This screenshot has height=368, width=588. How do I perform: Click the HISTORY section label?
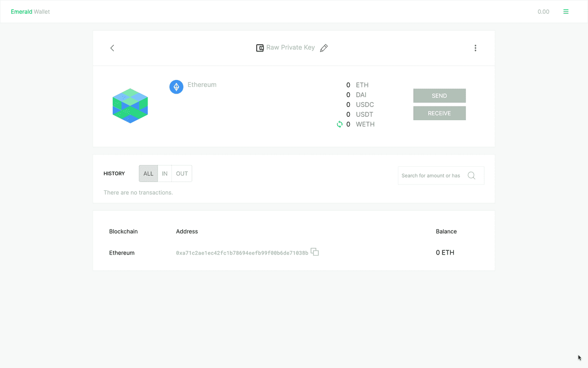point(114,173)
